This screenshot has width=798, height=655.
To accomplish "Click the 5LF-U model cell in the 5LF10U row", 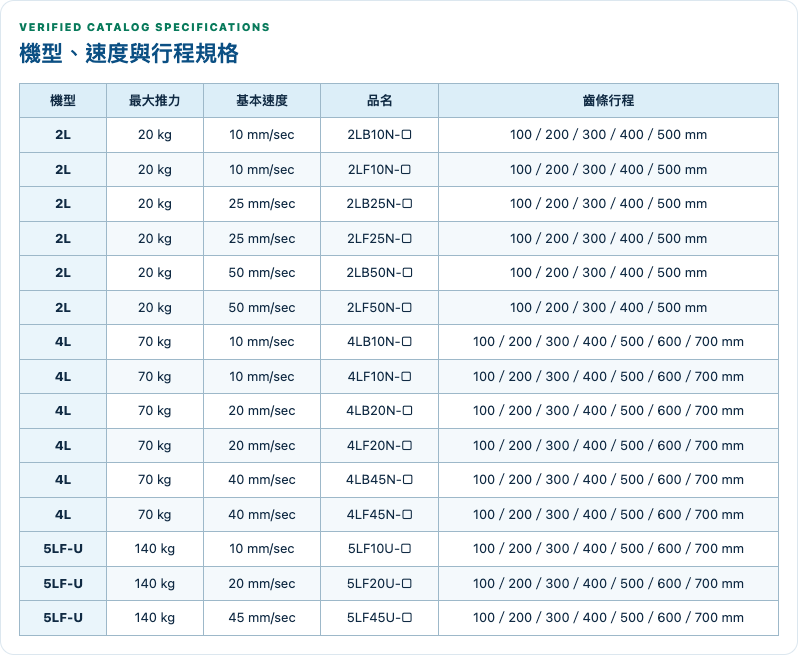I will click(63, 549).
